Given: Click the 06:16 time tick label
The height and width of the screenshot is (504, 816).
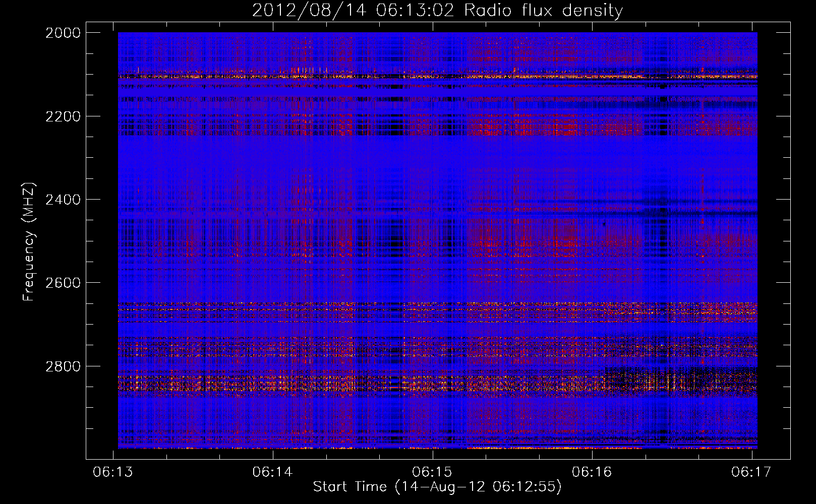Looking at the screenshot, I should (592, 472).
